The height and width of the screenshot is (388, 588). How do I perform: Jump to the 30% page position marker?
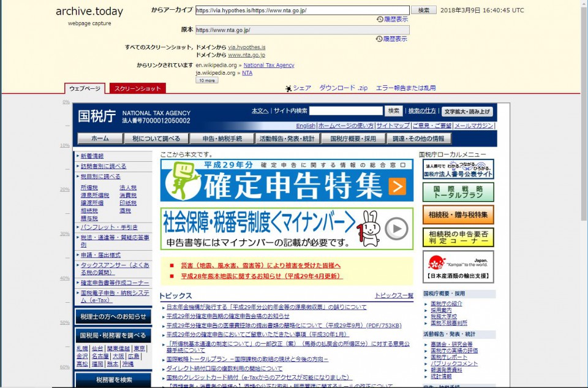(x=64, y=234)
